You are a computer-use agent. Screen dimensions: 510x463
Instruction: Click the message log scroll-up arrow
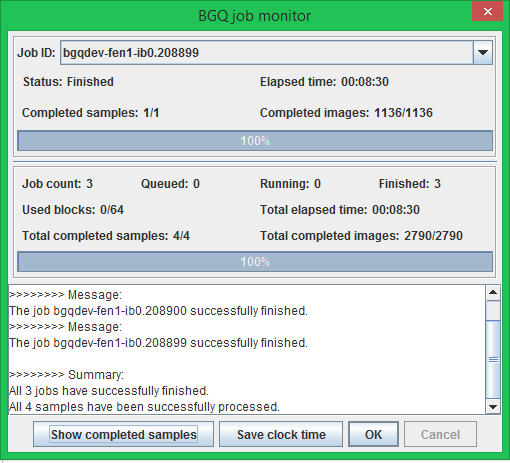pos(493,293)
